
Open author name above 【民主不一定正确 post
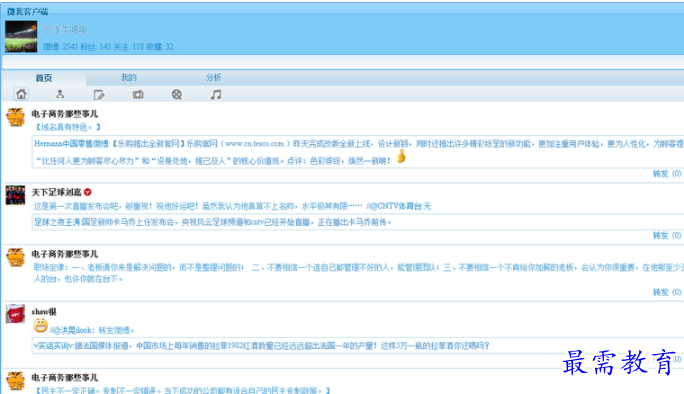pyautogui.click(x=65, y=377)
